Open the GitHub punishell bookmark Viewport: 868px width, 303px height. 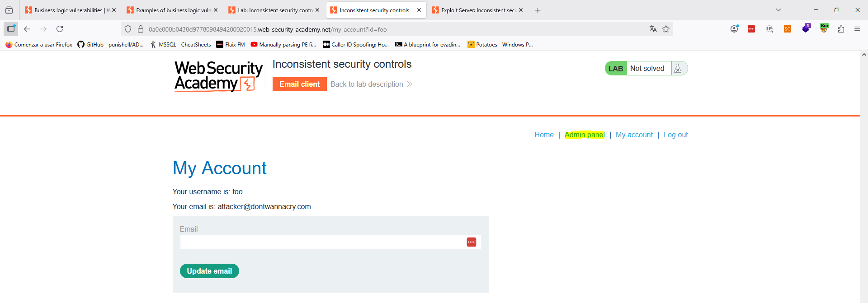pyautogui.click(x=110, y=44)
